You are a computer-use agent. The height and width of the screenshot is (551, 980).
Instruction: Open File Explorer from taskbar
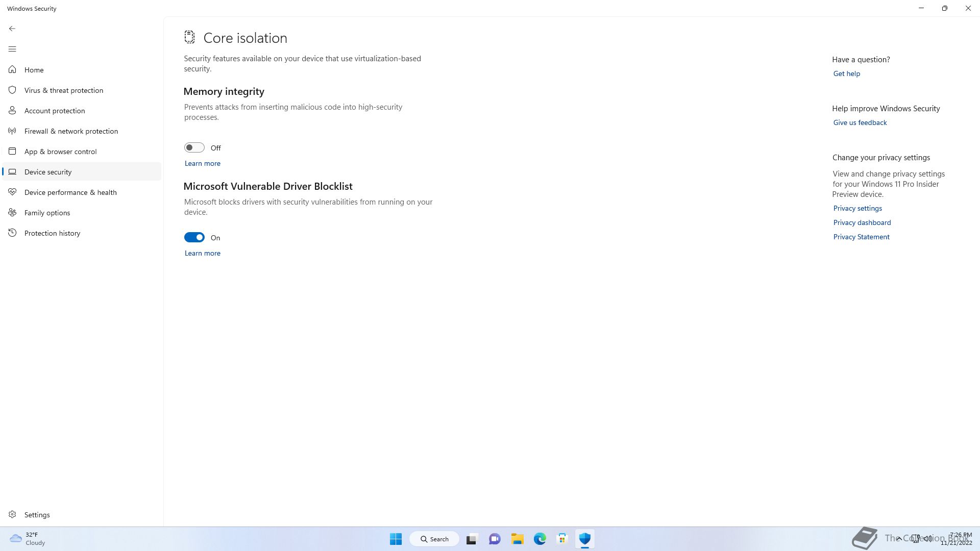pyautogui.click(x=517, y=539)
